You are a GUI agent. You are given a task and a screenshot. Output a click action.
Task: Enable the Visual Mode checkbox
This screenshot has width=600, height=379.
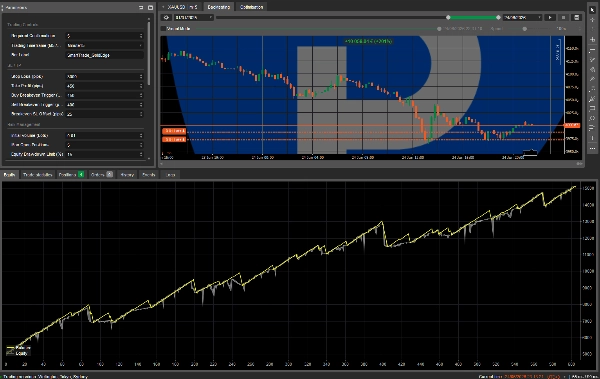point(163,28)
